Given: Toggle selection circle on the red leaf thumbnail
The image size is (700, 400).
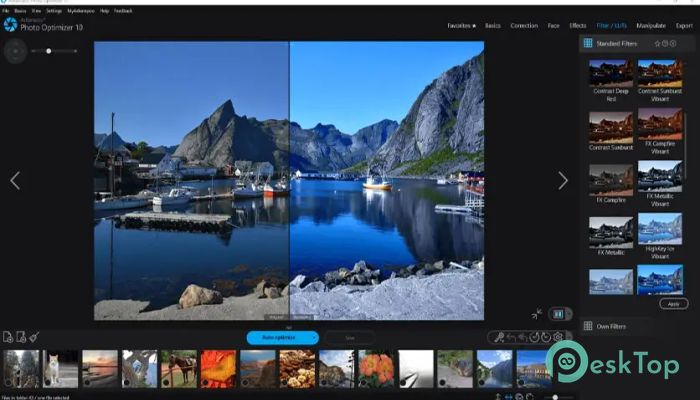Looking at the screenshot, I should tap(205, 383).
